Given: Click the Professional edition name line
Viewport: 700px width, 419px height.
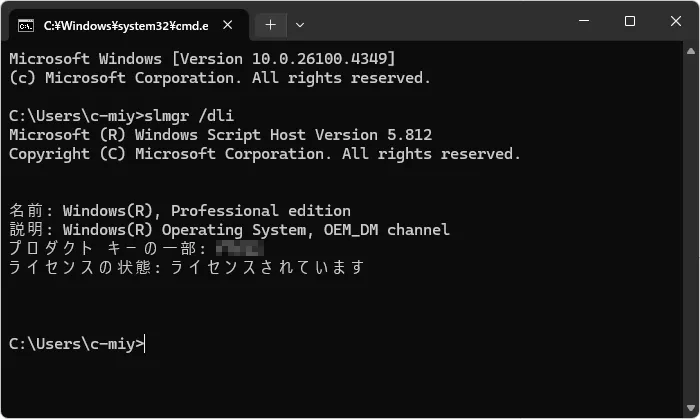Looking at the screenshot, I should pos(179,211).
